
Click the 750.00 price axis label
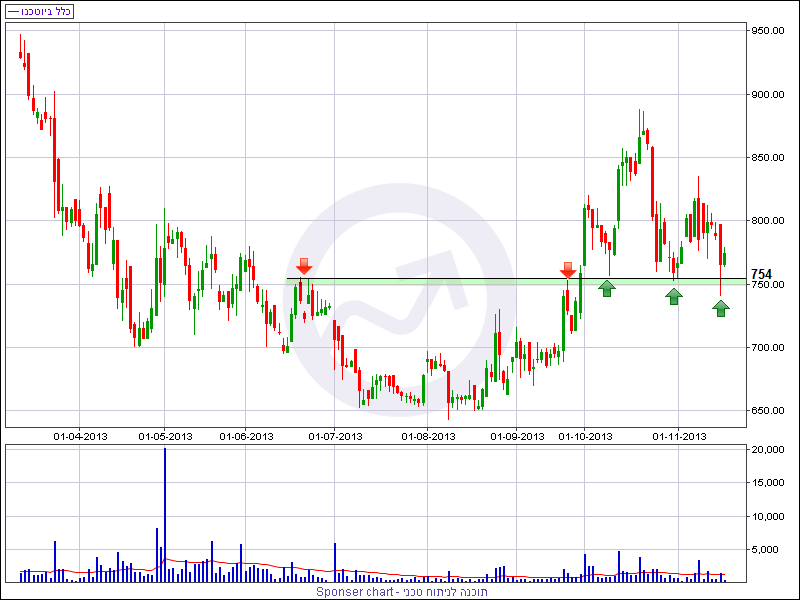(x=767, y=285)
